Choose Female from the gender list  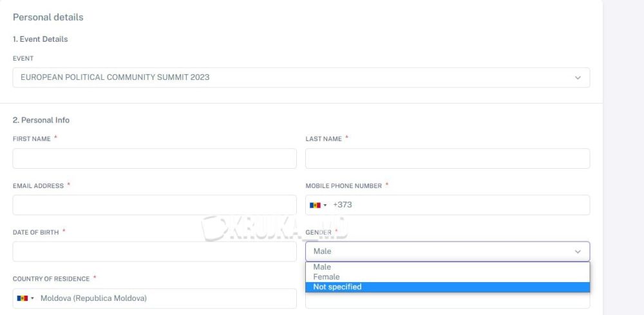[x=327, y=277]
